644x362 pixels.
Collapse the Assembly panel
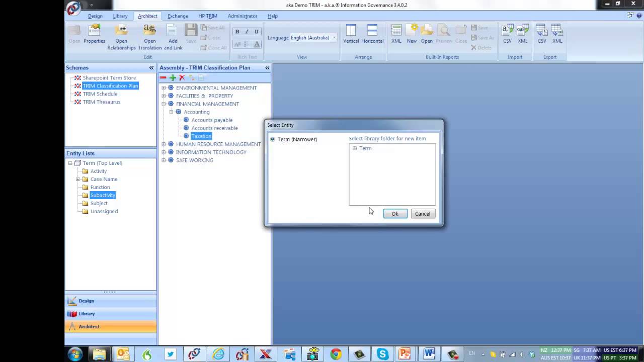point(267,68)
